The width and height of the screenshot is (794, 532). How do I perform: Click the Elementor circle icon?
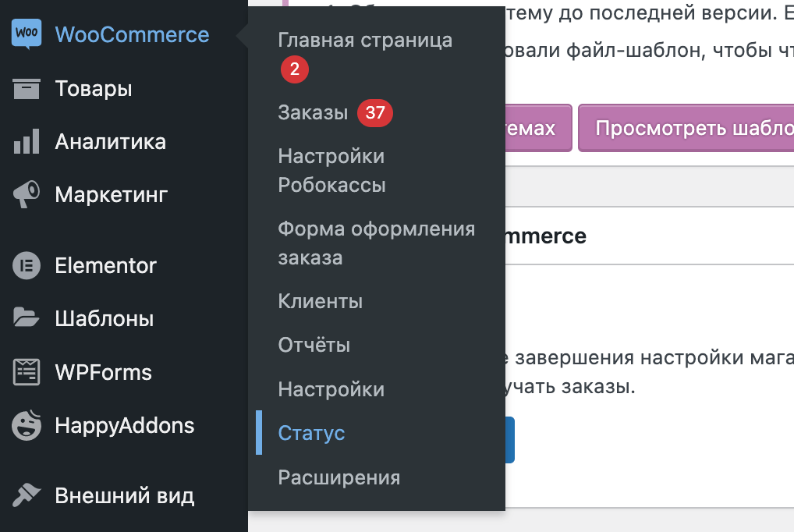(x=27, y=265)
